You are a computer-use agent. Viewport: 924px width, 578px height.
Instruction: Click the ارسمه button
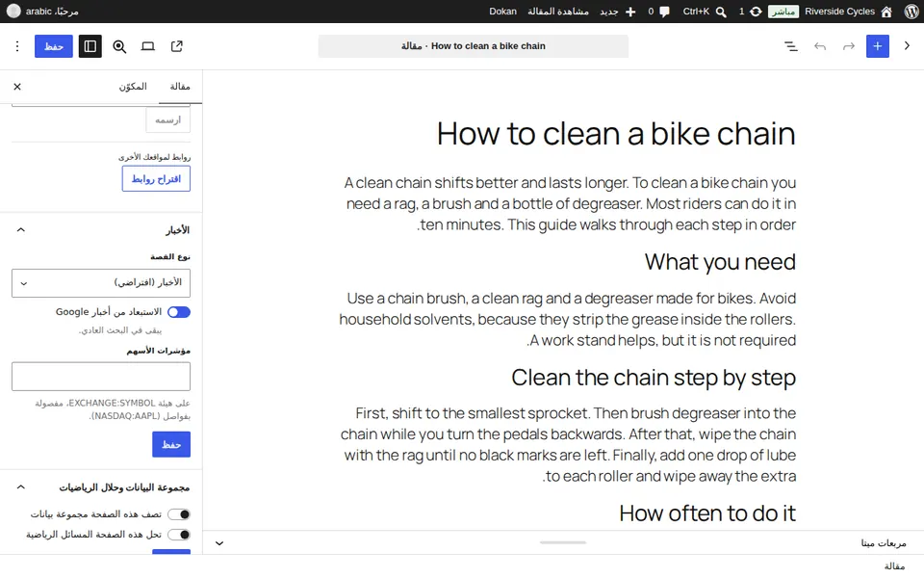point(167,120)
